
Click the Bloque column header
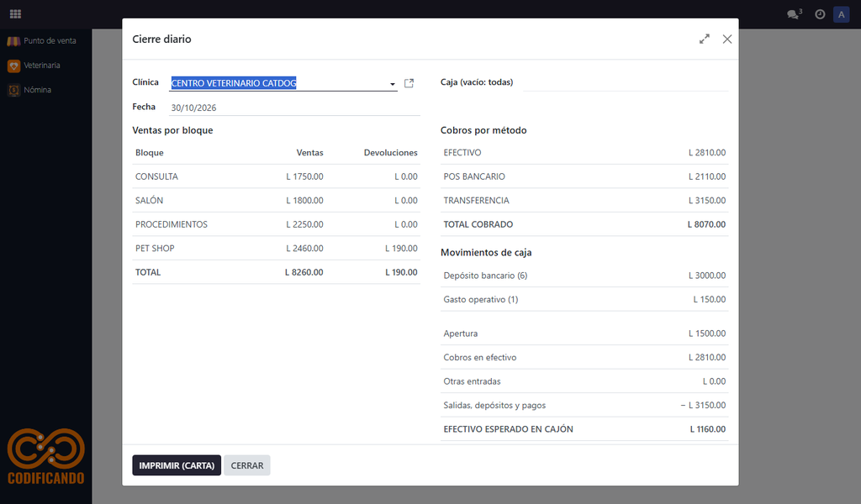click(x=150, y=153)
